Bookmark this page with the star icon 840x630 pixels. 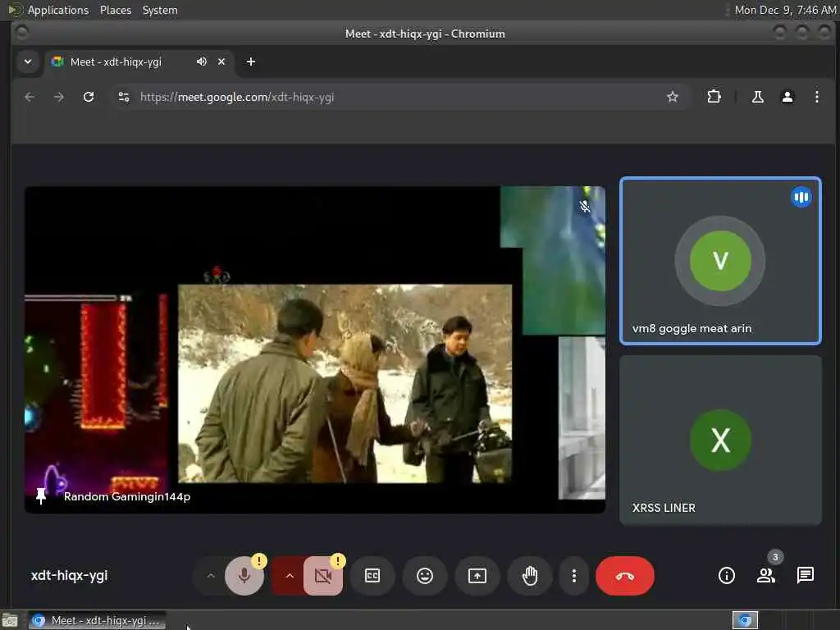coord(673,97)
